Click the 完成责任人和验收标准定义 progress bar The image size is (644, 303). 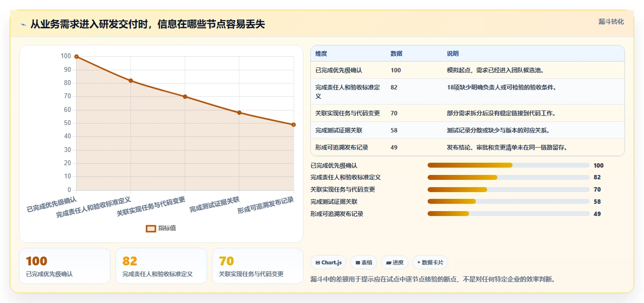tap(508, 177)
